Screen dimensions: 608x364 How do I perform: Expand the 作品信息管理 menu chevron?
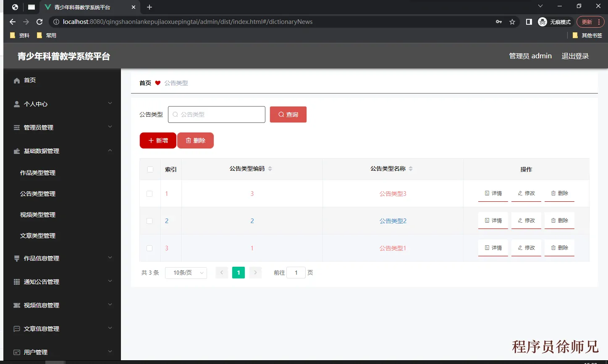pyautogui.click(x=110, y=258)
